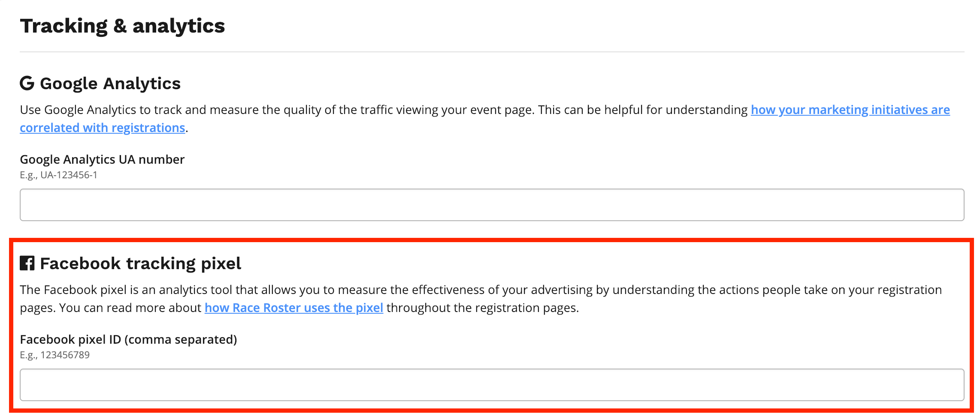Click "You can read more about" text

click(130, 308)
